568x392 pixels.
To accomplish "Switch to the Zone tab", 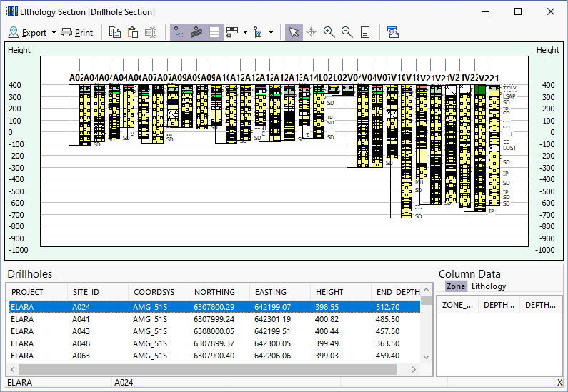I will click(x=456, y=286).
